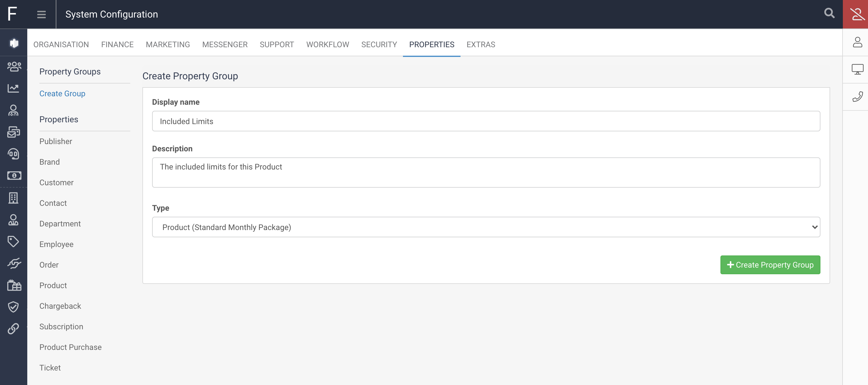This screenshot has width=868, height=385.
Task: Click the Create Group link
Action: tap(62, 94)
